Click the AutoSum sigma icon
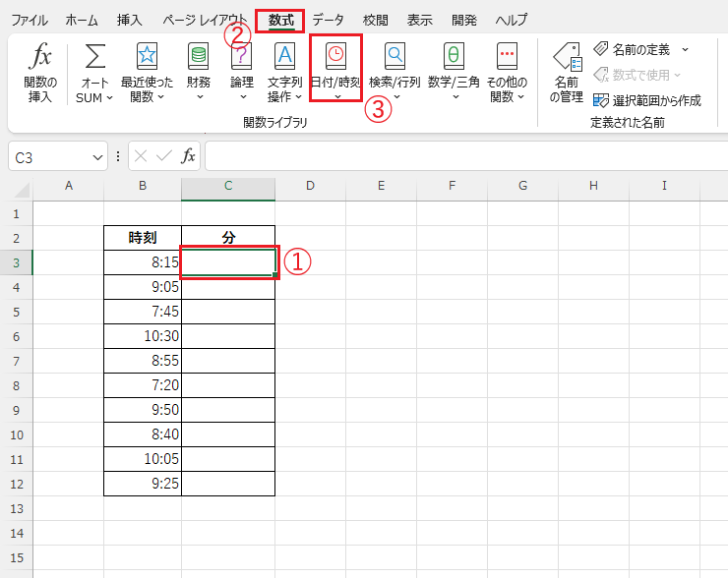This screenshot has height=578, width=728. (x=94, y=56)
